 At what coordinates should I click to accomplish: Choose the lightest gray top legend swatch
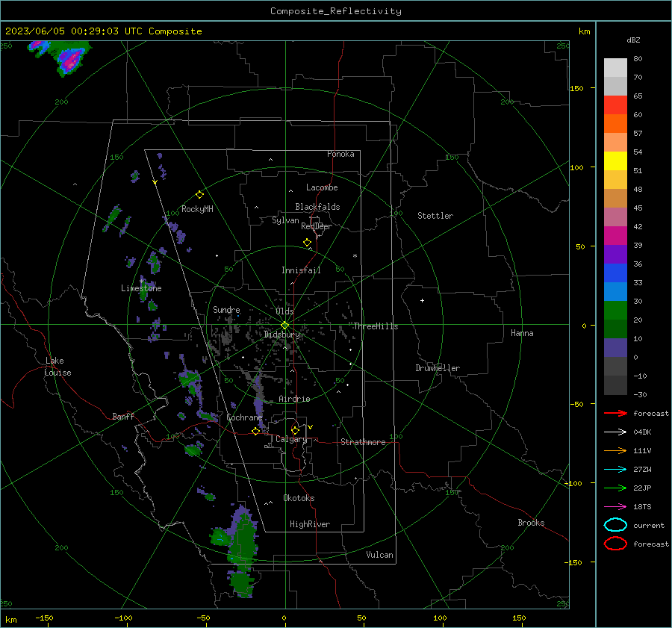tap(615, 68)
